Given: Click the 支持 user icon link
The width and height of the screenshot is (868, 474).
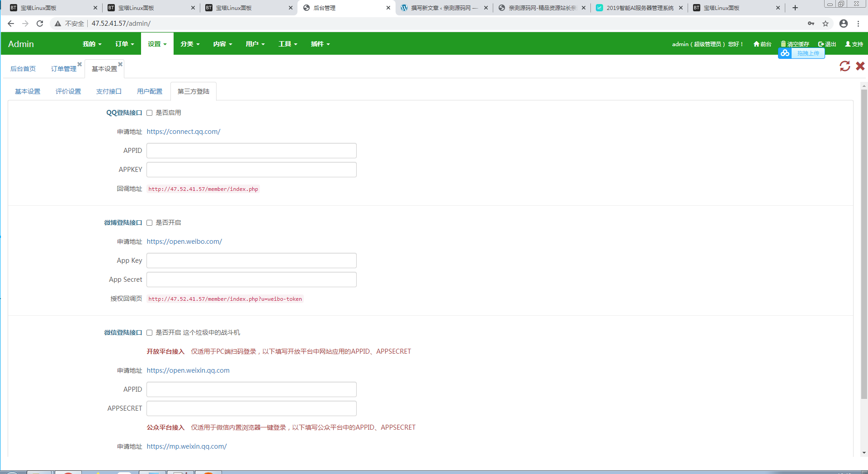Looking at the screenshot, I should coord(854,44).
